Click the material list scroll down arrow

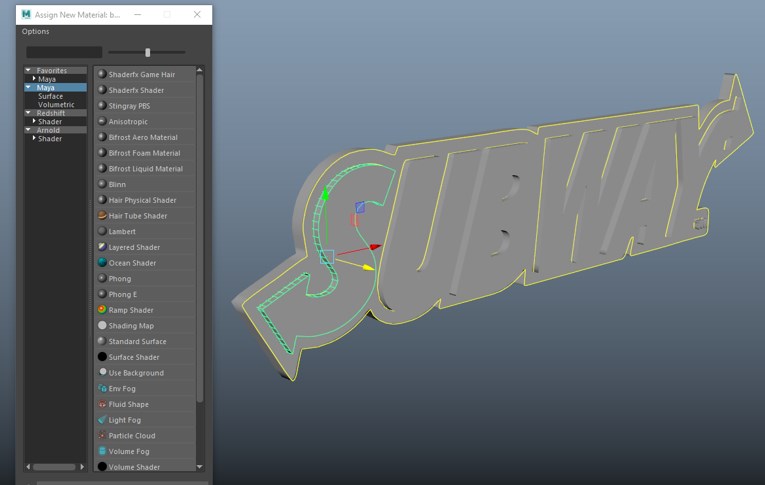(200, 467)
